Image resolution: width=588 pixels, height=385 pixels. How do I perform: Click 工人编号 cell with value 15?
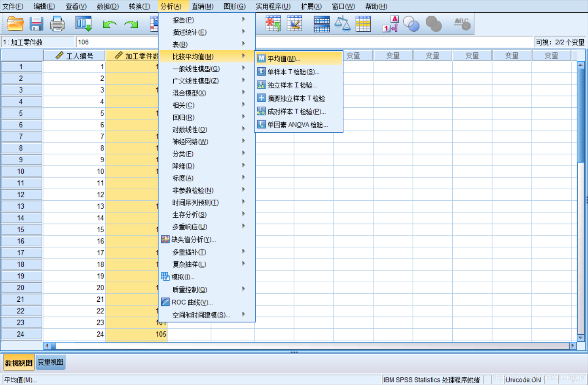(x=74, y=229)
